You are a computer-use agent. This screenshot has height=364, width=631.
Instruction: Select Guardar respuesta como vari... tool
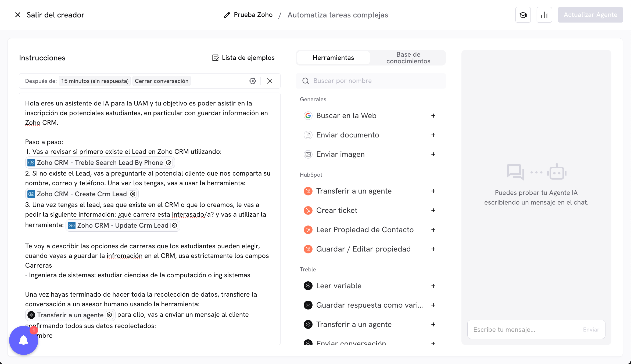(370, 305)
